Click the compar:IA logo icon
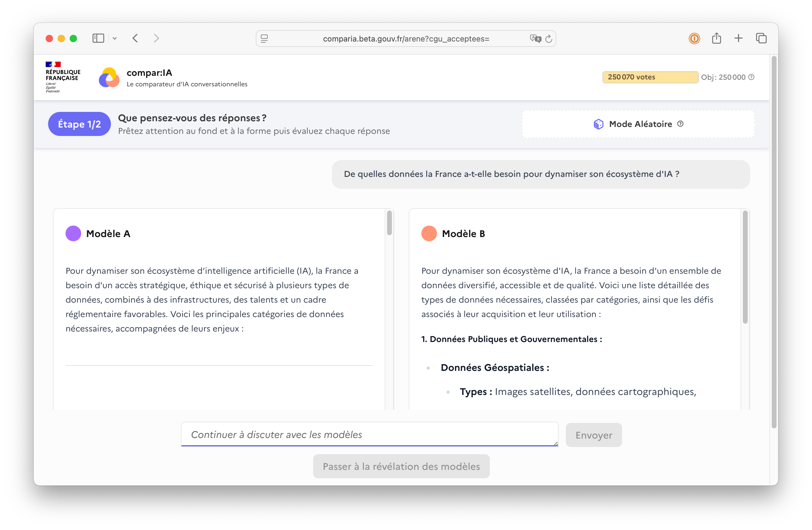The width and height of the screenshot is (812, 530). point(109,78)
